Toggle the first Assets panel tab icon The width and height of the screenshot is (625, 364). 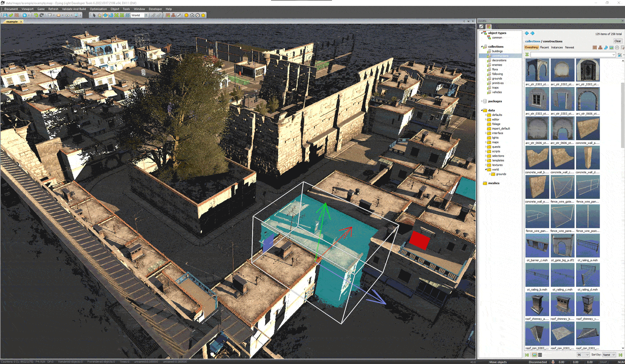pyautogui.click(x=481, y=27)
